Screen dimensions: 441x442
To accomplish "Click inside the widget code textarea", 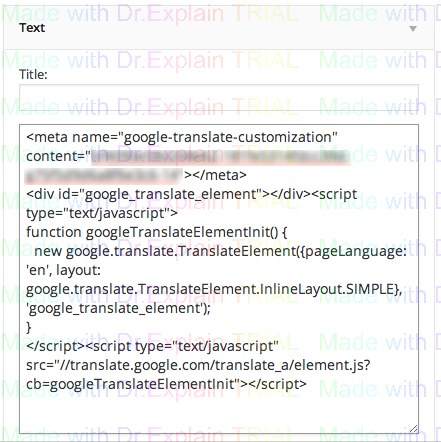I will click(x=219, y=279).
